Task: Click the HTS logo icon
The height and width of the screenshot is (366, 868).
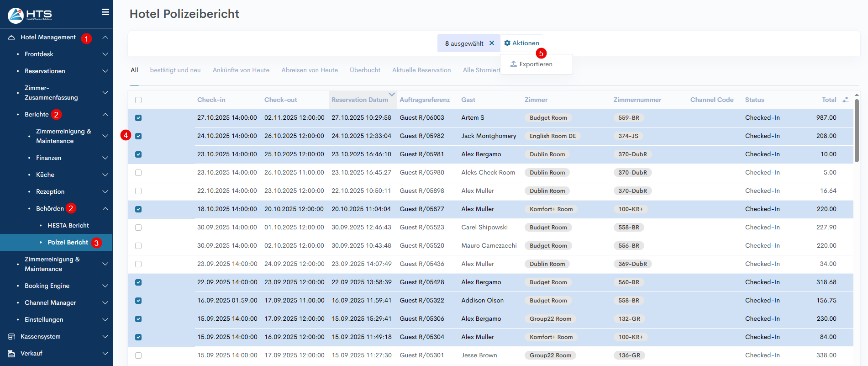Action: 16,15
